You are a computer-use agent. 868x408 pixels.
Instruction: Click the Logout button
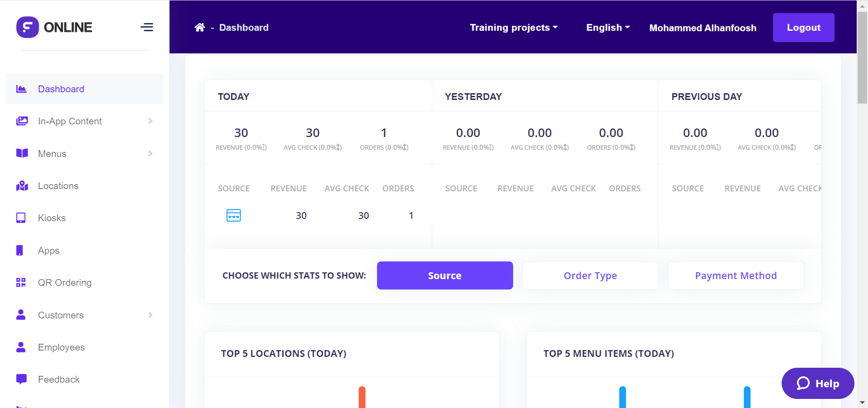803,27
